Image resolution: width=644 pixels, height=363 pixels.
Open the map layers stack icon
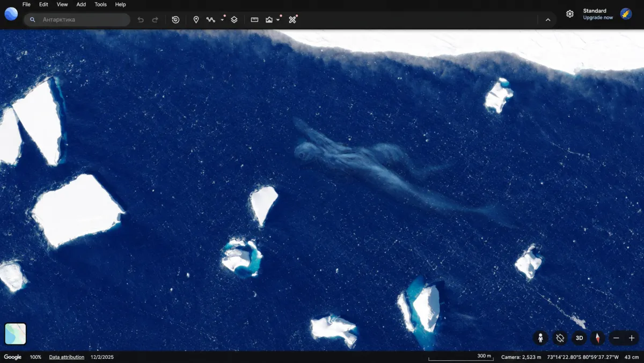click(234, 20)
